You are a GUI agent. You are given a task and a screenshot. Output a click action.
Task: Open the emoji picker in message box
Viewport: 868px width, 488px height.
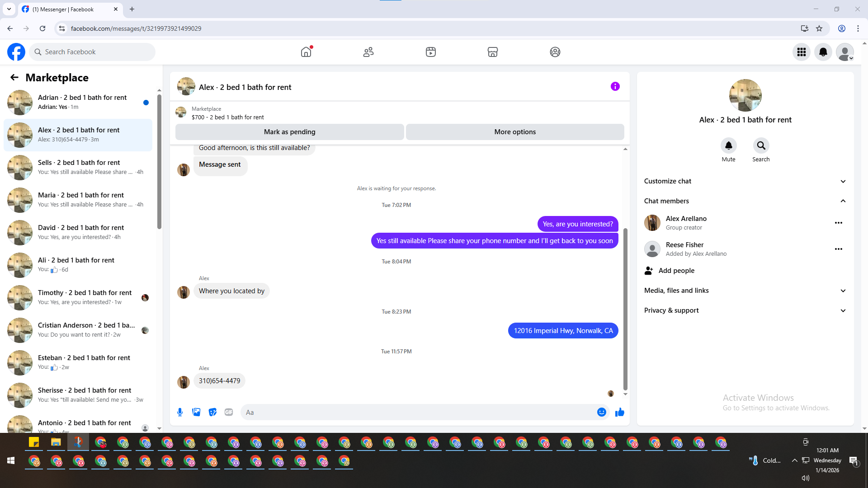point(601,412)
